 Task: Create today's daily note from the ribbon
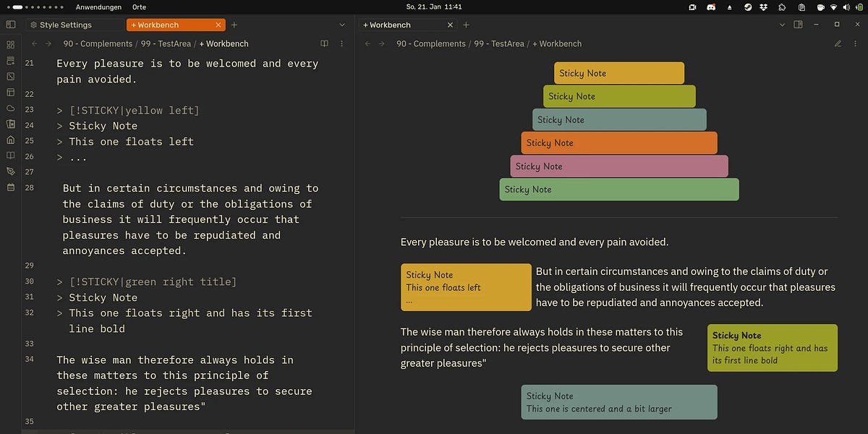[x=10, y=61]
